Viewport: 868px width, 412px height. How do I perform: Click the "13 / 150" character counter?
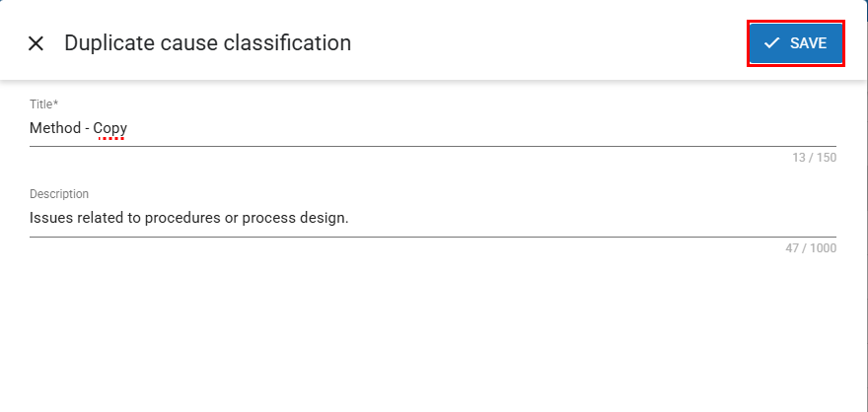click(x=814, y=158)
